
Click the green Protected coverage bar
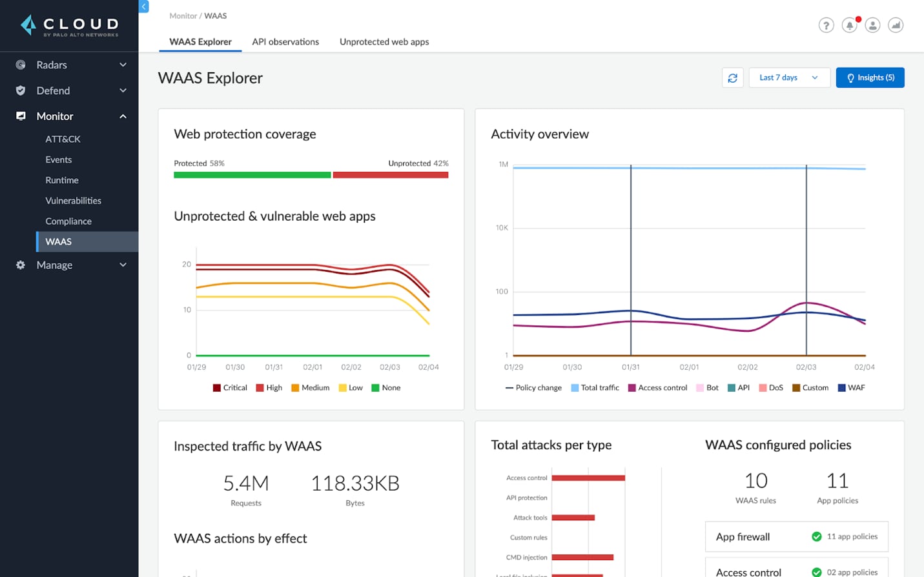(252, 174)
